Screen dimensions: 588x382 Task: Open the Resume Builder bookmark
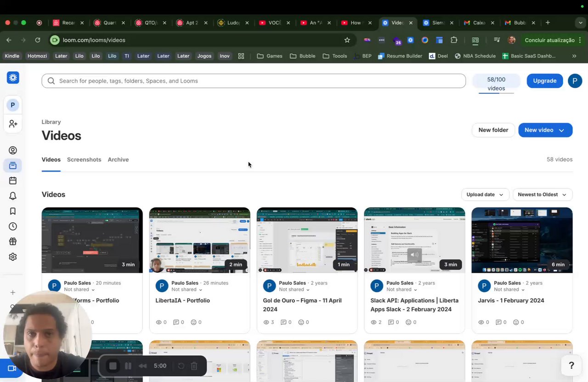(x=400, y=56)
